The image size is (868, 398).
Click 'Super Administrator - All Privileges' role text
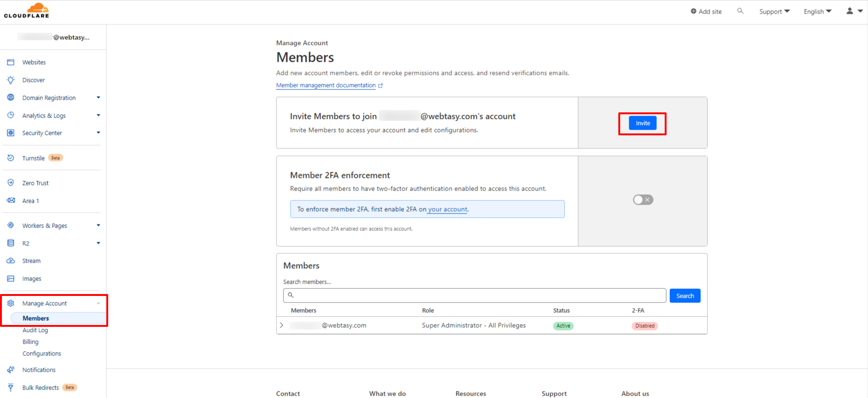474,325
